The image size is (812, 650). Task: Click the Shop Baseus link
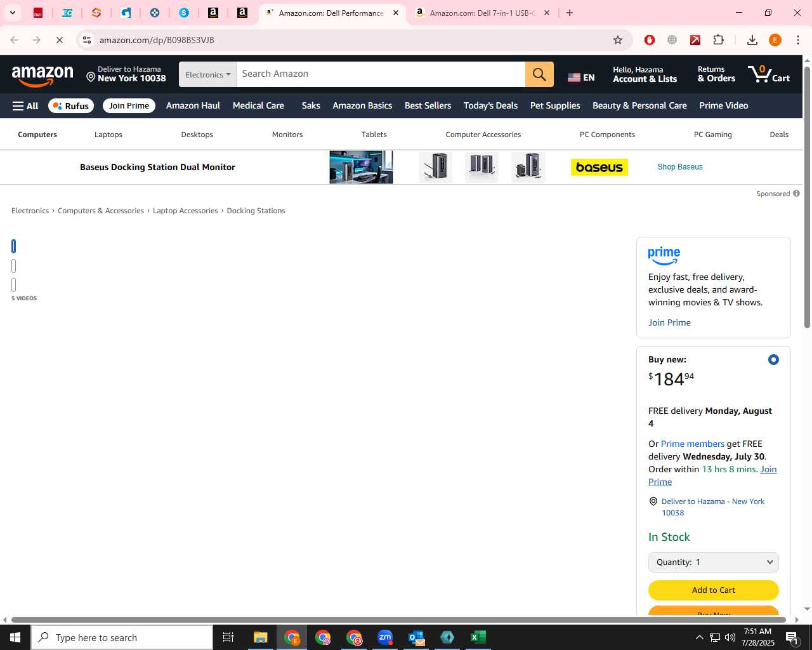click(680, 167)
